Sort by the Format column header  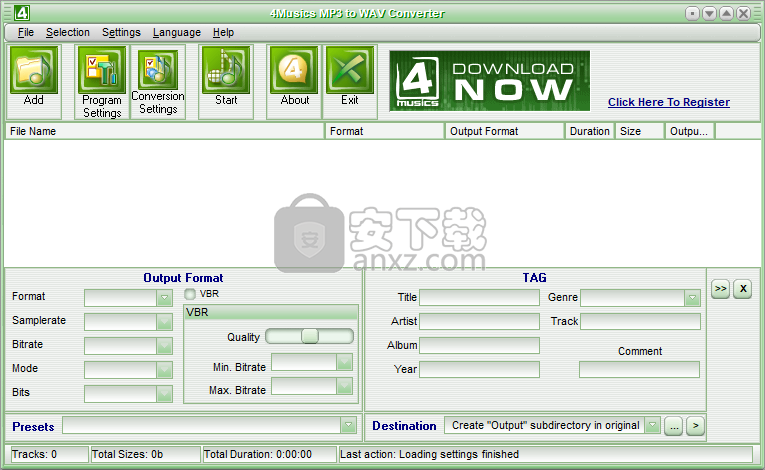coord(385,131)
